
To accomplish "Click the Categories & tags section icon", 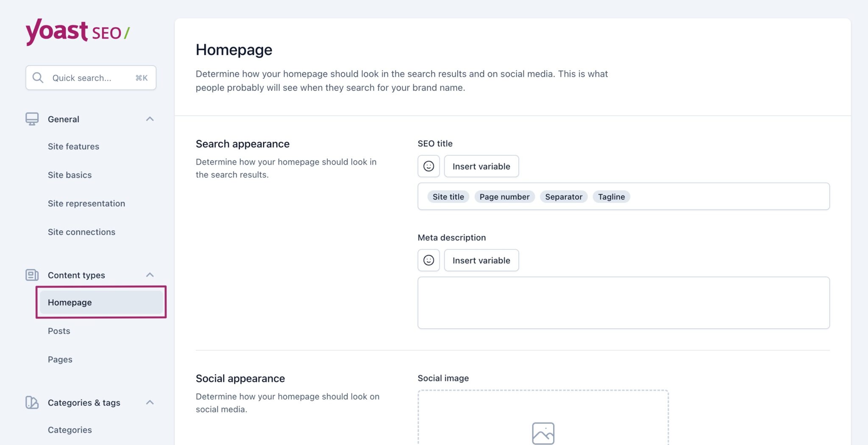I will (32, 403).
